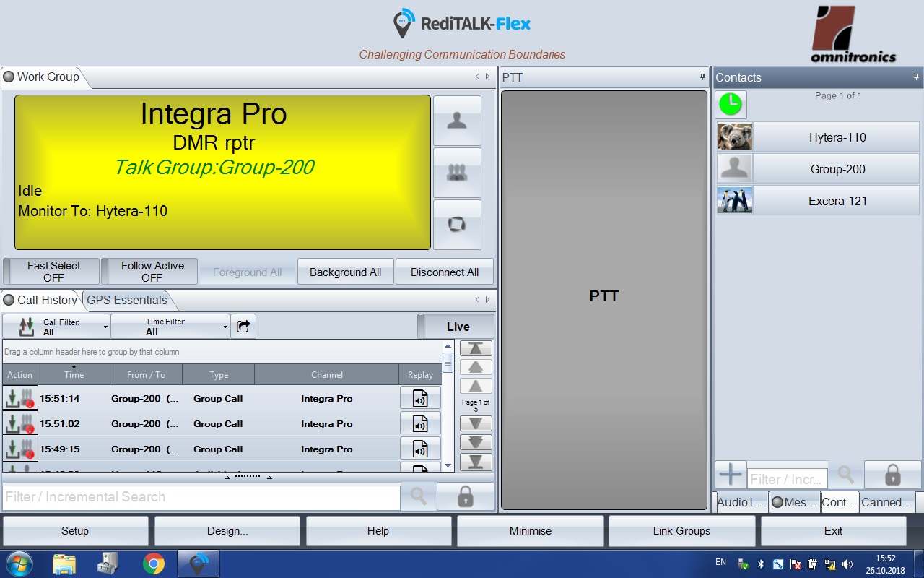Add a new contact with plus icon
The image size is (924, 578).
tap(731, 475)
